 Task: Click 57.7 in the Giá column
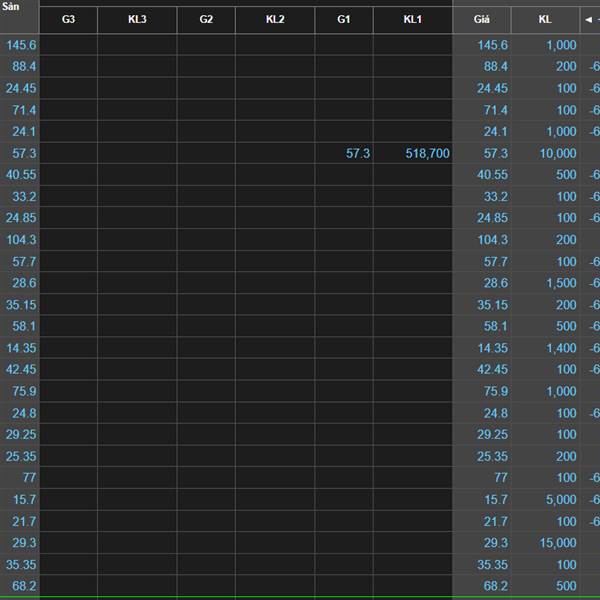(496, 262)
